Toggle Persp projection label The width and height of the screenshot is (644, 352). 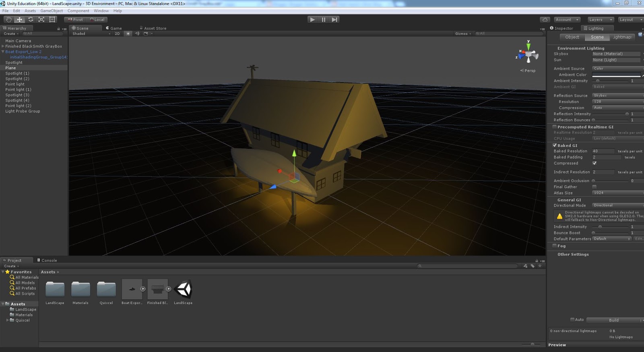point(528,70)
